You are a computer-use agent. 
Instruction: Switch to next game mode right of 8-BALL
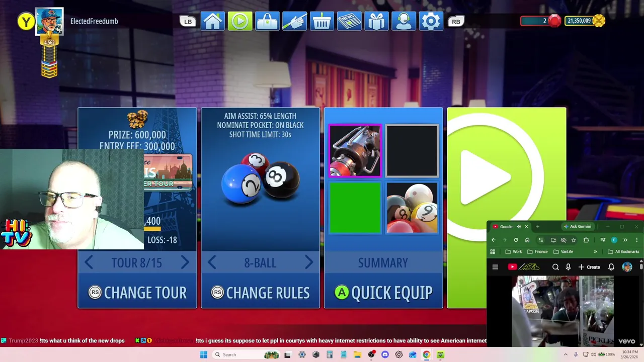(308, 262)
